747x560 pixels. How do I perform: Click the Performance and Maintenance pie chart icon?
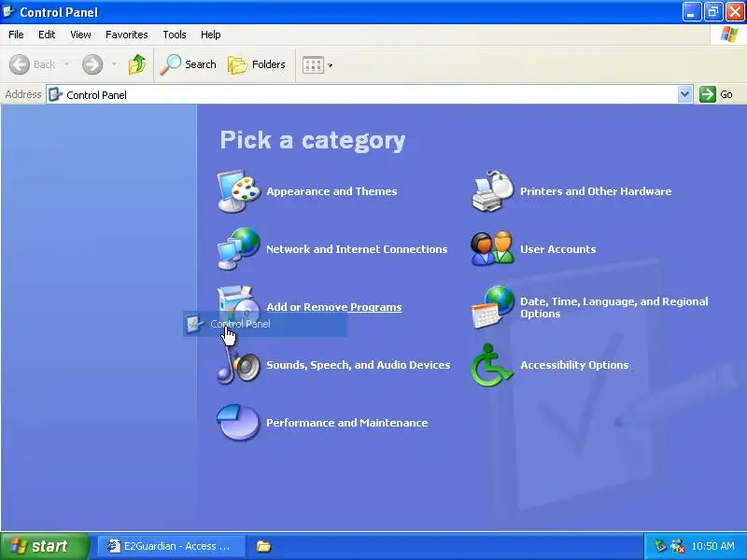pos(239,423)
